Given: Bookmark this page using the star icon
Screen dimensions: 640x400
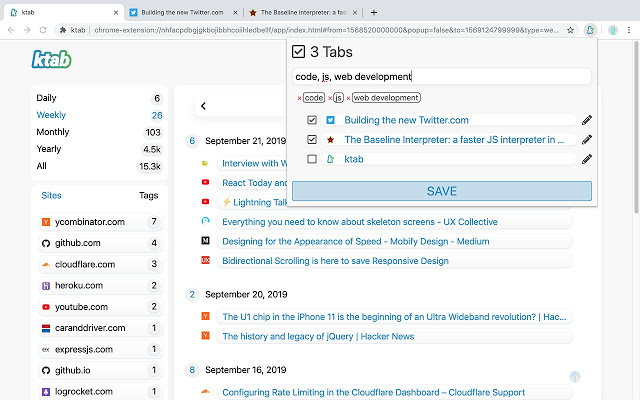Looking at the screenshot, I should click(x=570, y=30).
